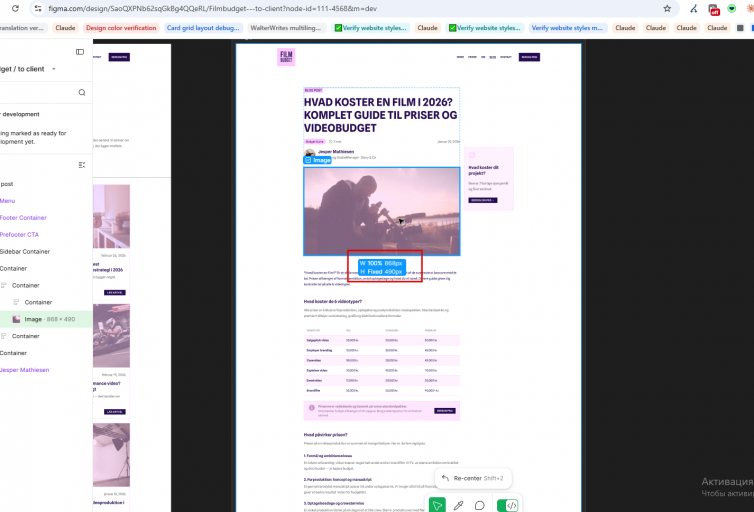Click the search icon in the left panel
This screenshot has width=754, height=512.
[82, 92]
